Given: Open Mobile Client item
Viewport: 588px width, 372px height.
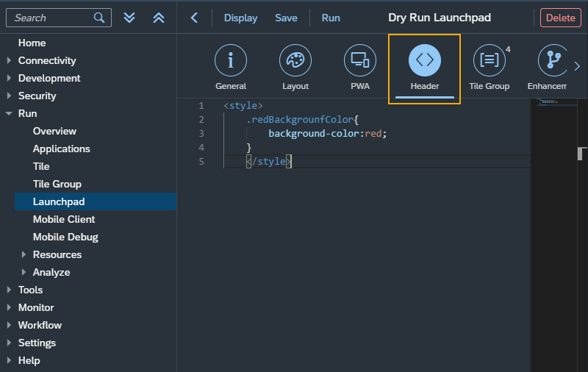Looking at the screenshot, I should click(x=64, y=219).
